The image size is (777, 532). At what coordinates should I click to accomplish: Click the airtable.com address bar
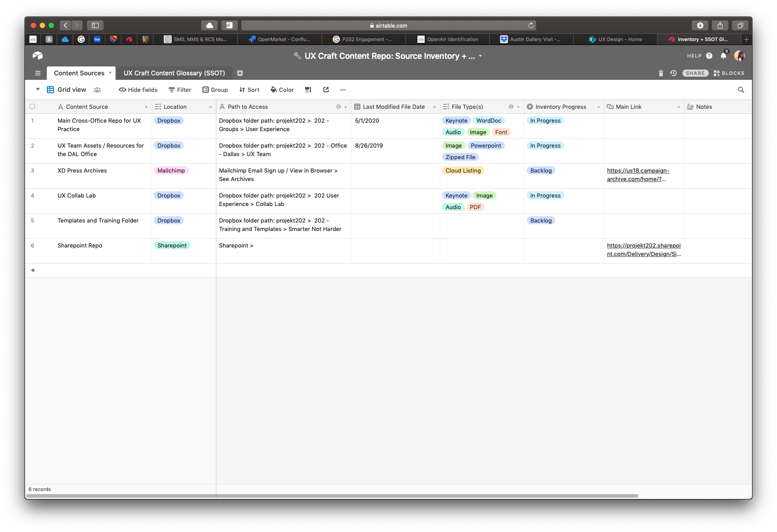click(388, 25)
